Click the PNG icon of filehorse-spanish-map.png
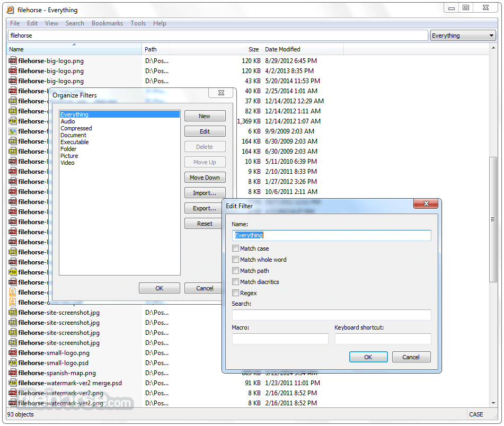Viewport: 504px width, 426px height. click(13, 372)
